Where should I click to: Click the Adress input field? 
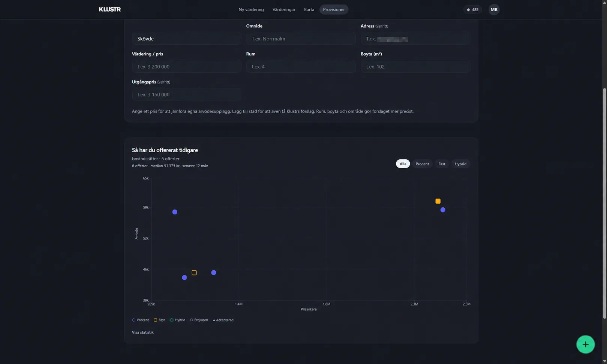(x=415, y=38)
